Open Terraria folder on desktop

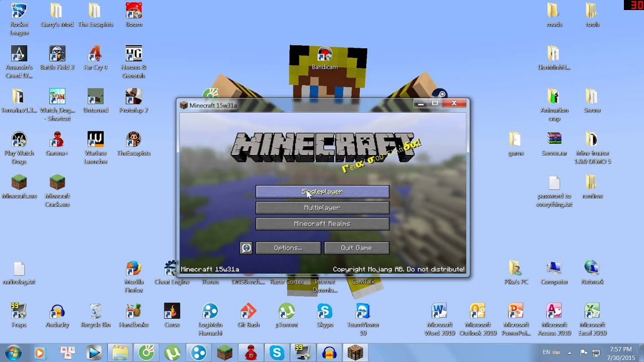(x=19, y=101)
